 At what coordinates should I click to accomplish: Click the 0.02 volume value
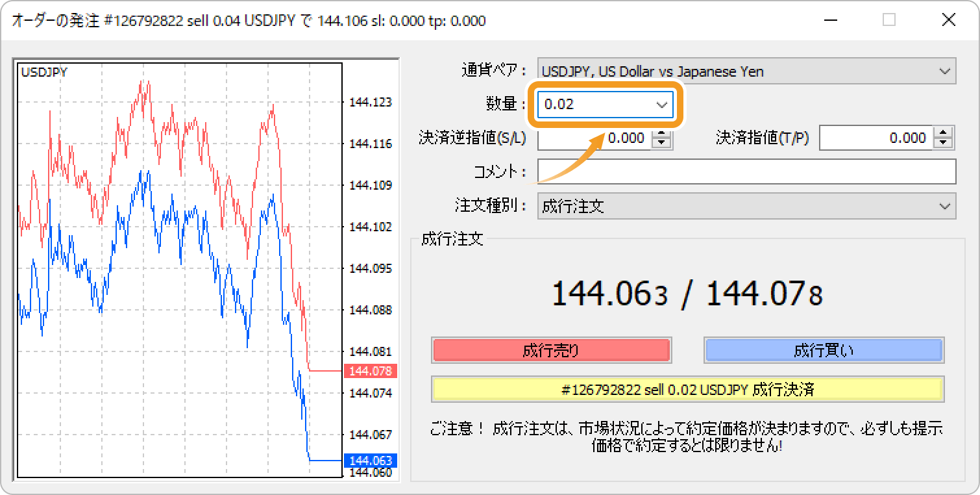pyautogui.click(x=559, y=105)
